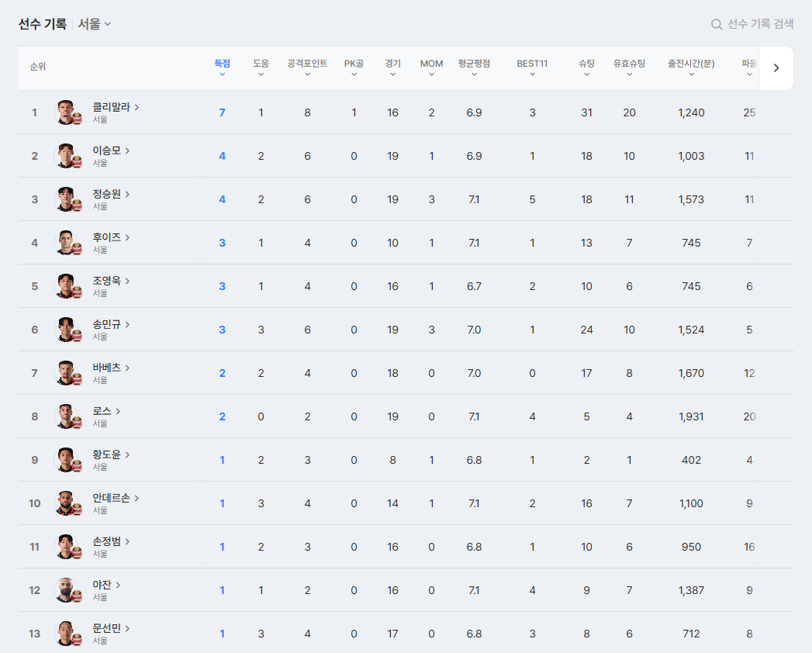Image resolution: width=812 pixels, height=653 pixels.
Task: Sort by the 평균평점 column
Action: tap(474, 67)
